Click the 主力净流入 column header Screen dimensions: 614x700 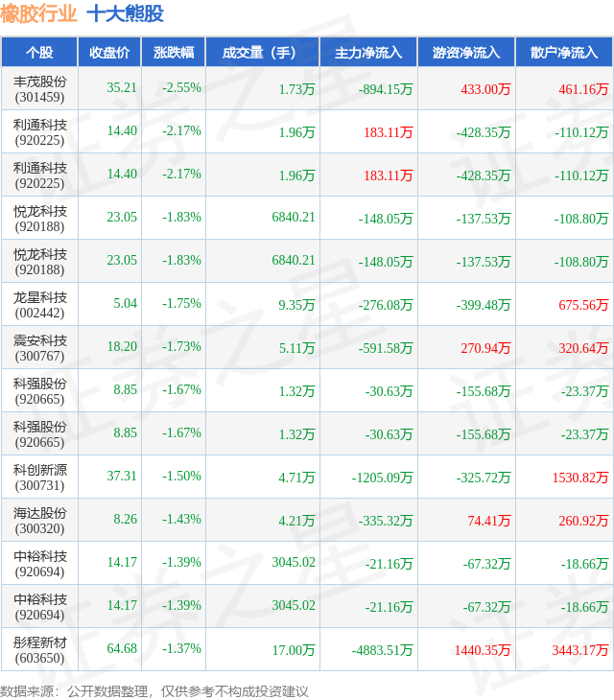tap(368, 52)
